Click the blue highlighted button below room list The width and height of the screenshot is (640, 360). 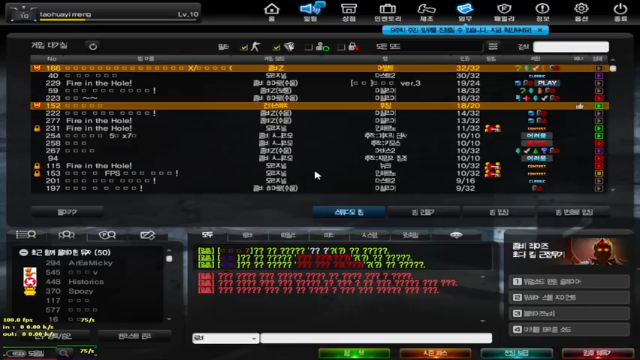349,212
